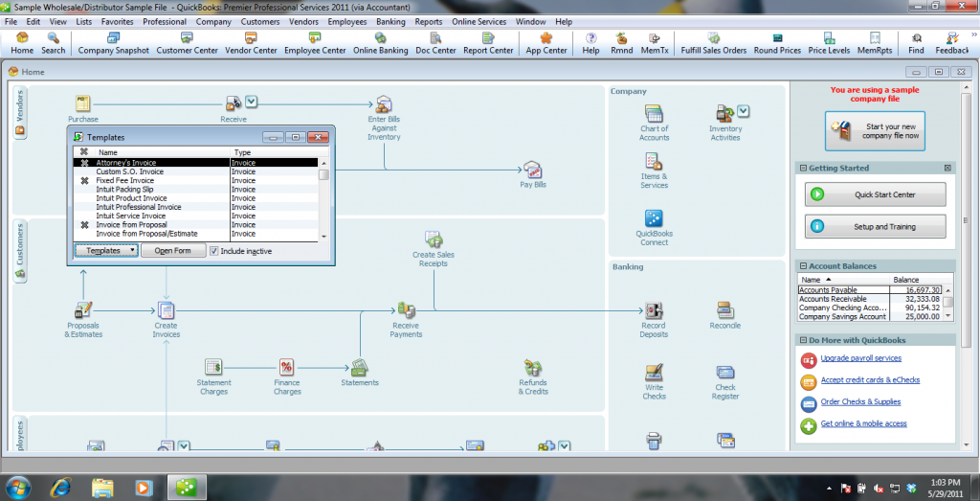The width and height of the screenshot is (980, 501).
Task: Click the Price Levels toolbar icon
Action: pos(829,43)
